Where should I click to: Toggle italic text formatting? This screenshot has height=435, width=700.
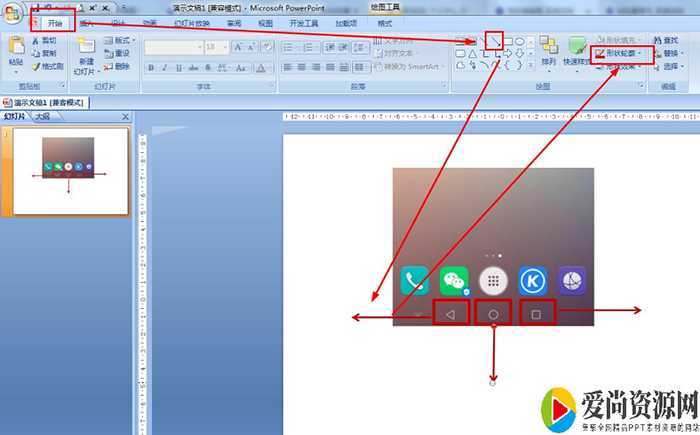165,67
